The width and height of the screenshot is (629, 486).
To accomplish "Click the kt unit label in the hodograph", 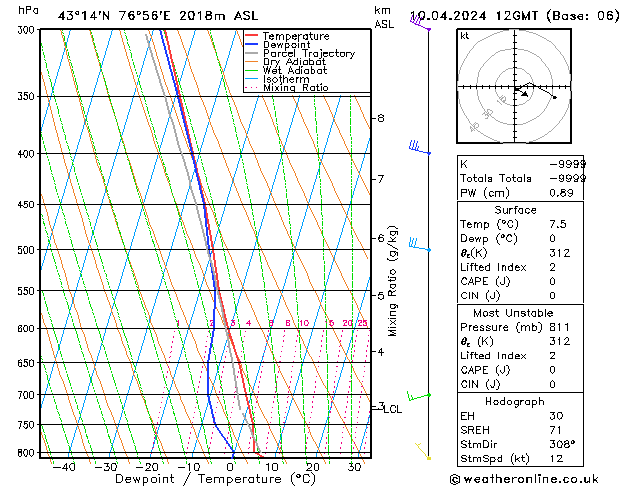I will point(465,36).
